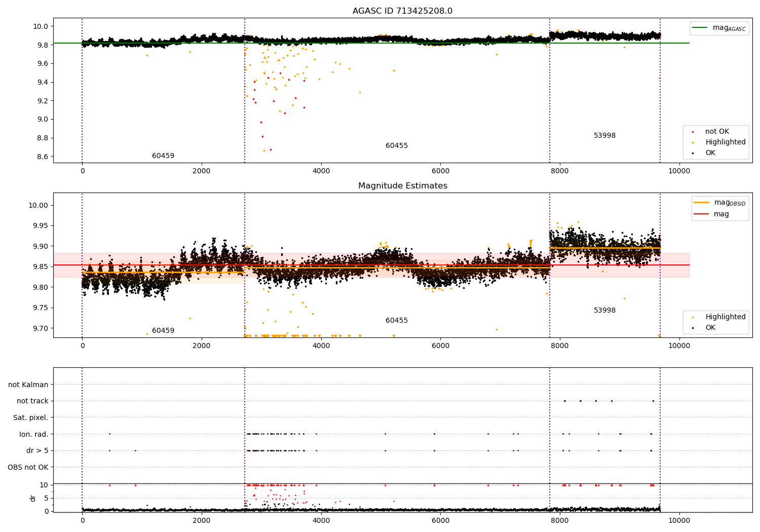Click x-axis tick 10000 under the bottom plot
This screenshot has height=532, width=760.
click(679, 520)
